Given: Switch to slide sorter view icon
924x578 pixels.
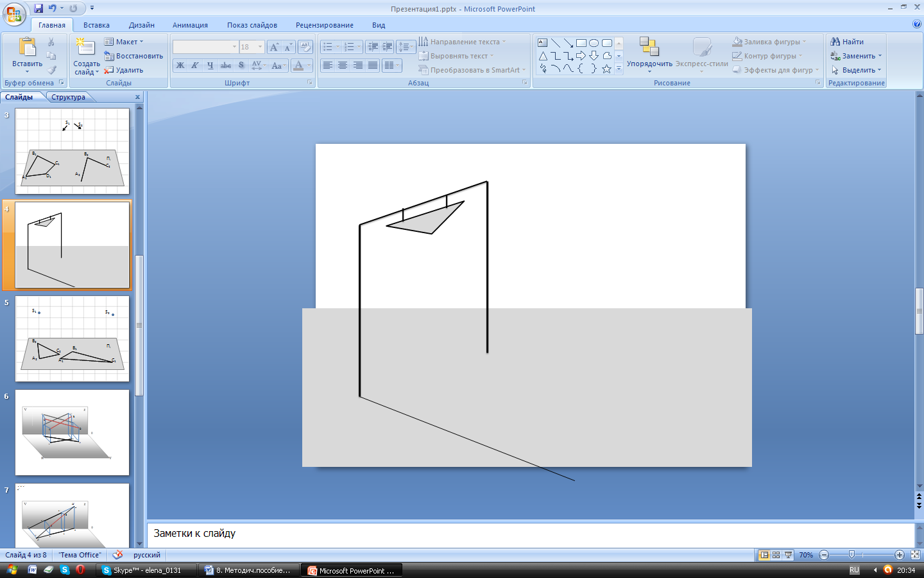Looking at the screenshot, I should point(776,555).
